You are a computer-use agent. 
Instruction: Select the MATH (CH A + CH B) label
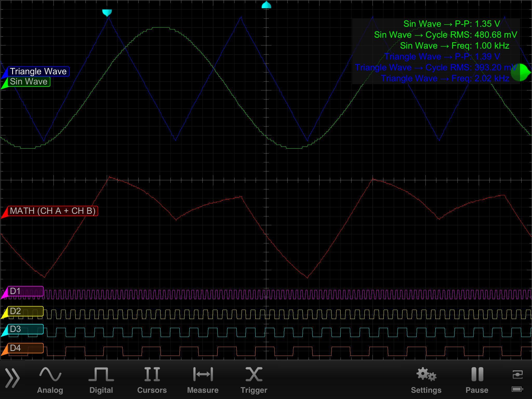[x=53, y=211]
